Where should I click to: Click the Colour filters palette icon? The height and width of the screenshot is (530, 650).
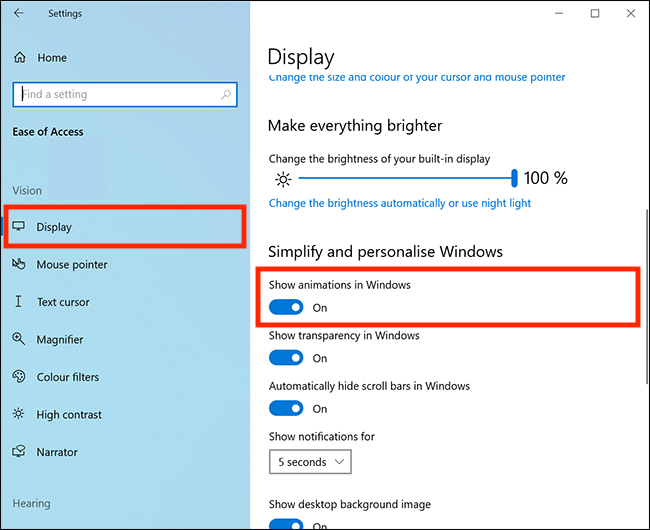[19, 376]
